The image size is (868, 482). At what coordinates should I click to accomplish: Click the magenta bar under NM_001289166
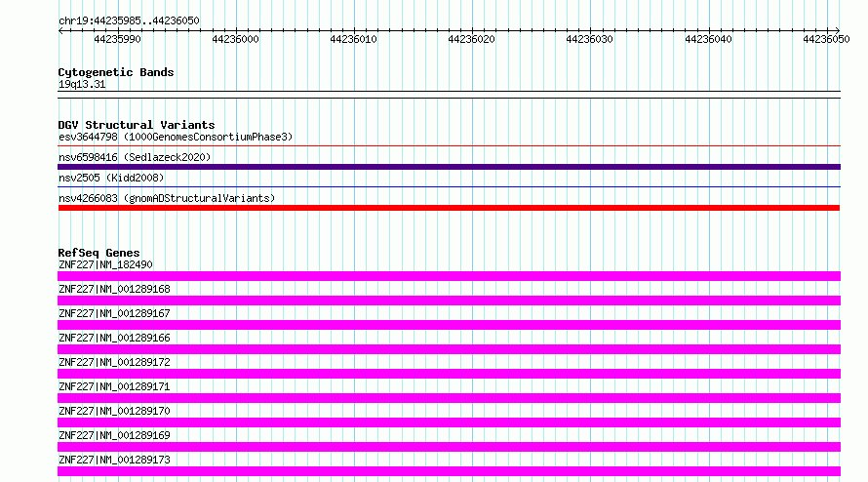coord(449,349)
